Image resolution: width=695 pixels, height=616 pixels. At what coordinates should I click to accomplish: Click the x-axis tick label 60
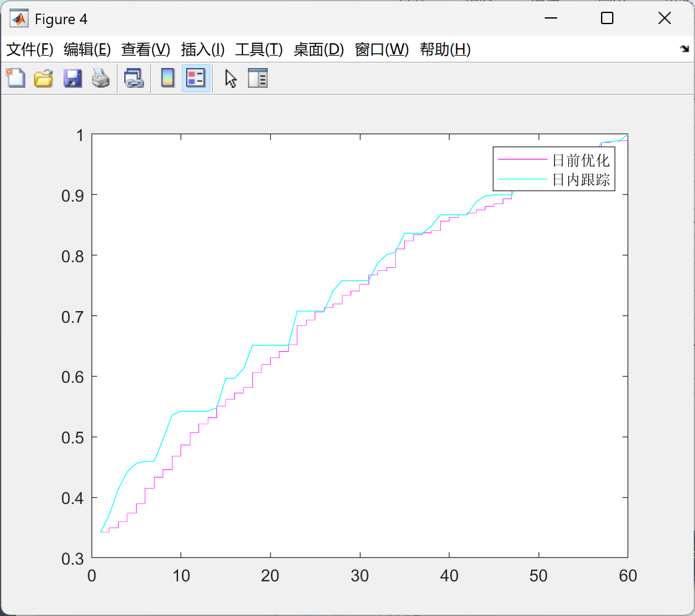628,576
